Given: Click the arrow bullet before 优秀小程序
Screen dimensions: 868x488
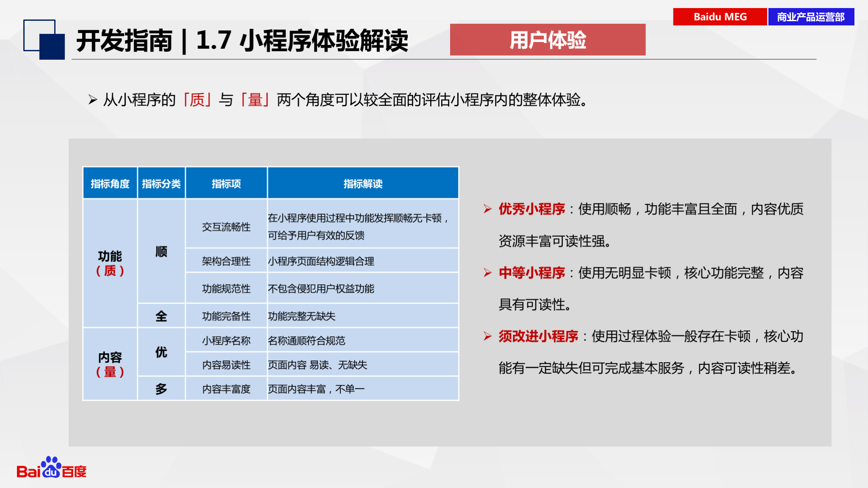Looking at the screenshot, I should click(487, 209).
